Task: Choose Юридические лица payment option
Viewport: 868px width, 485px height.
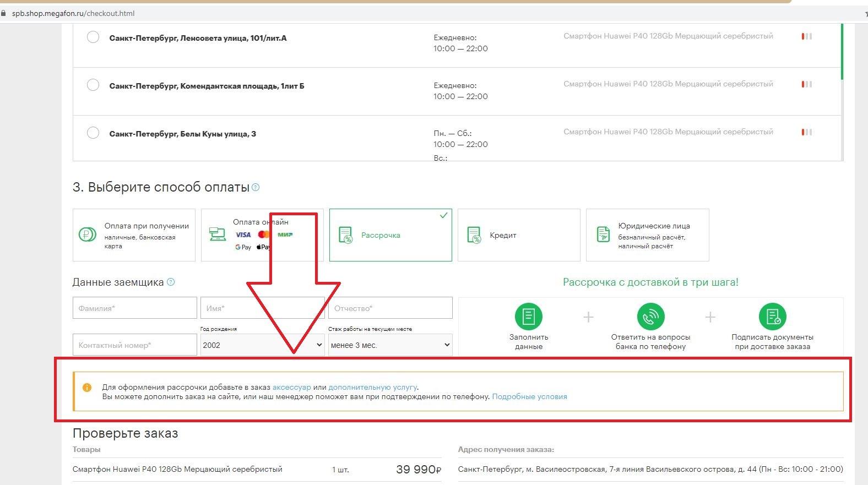Action: tap(648, 235)
